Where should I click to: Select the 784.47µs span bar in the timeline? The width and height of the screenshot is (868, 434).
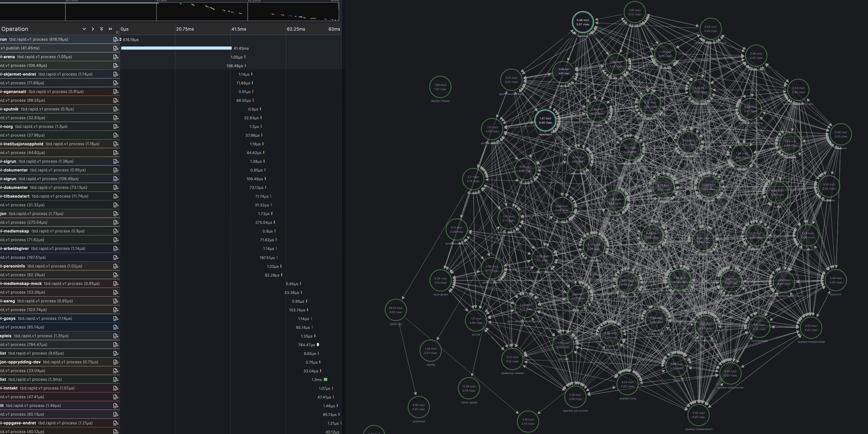click(x=318, y=345)
